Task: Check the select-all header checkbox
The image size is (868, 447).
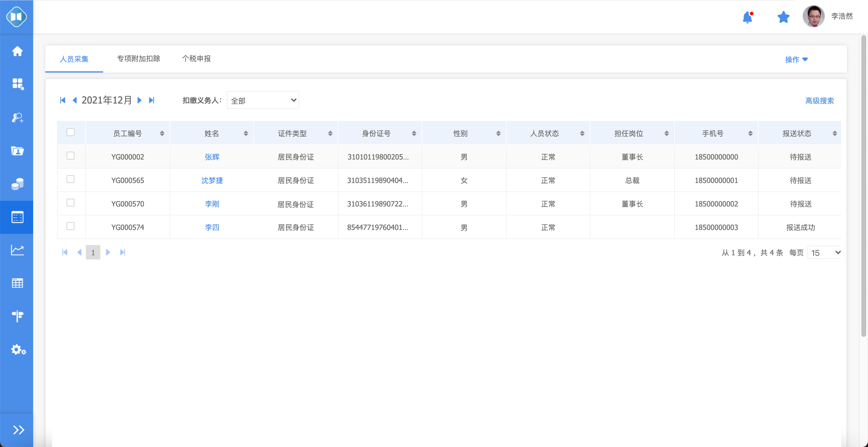Action: [71, 132]
